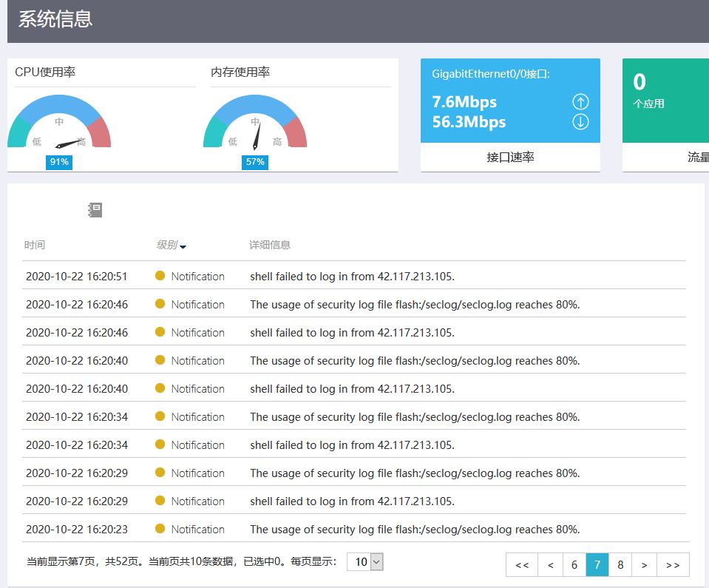Go to page 8 of logs
Viewport: 709px width, 588px height.
[x=620, y=564]
